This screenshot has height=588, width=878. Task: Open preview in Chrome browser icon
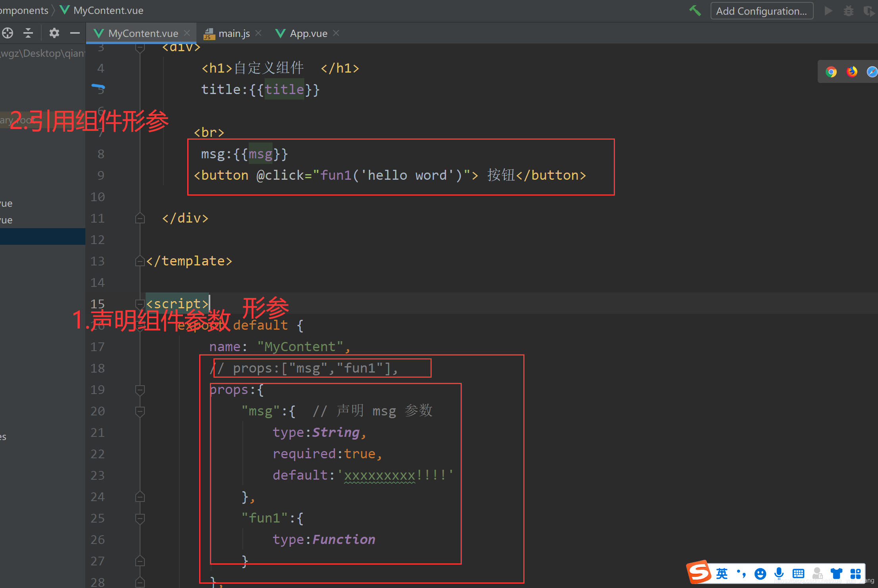[831, 72]
